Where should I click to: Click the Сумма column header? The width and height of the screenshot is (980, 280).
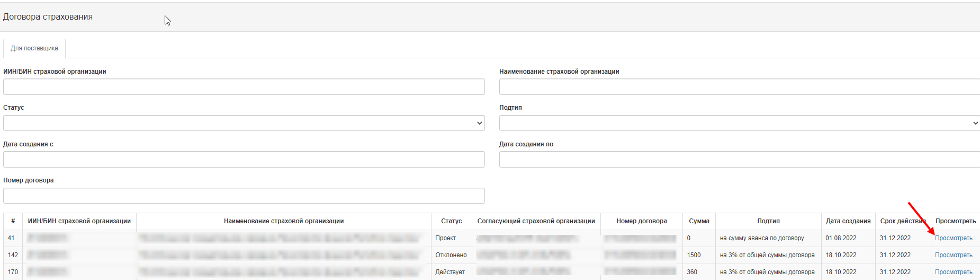point(699,221)
